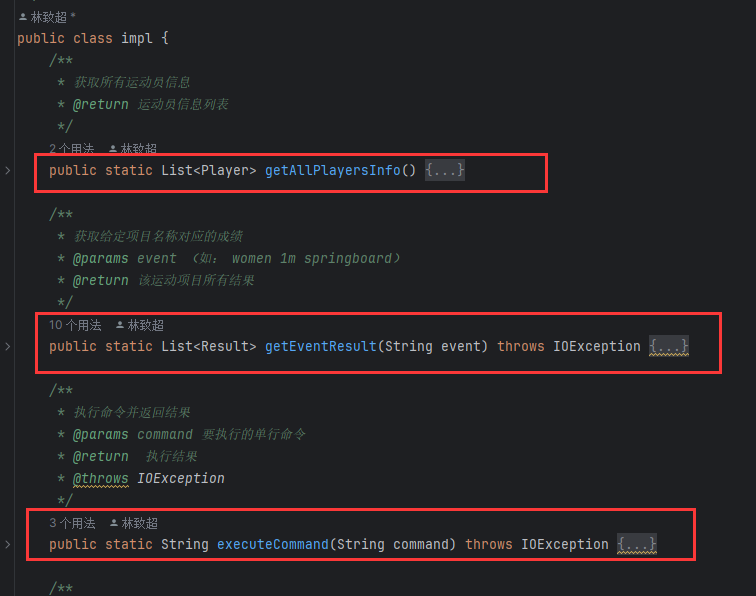The width and height of the screenshot is (756, 596).
Task: Unfold collapsed body of executeCommand method
Action: point(636,544)
